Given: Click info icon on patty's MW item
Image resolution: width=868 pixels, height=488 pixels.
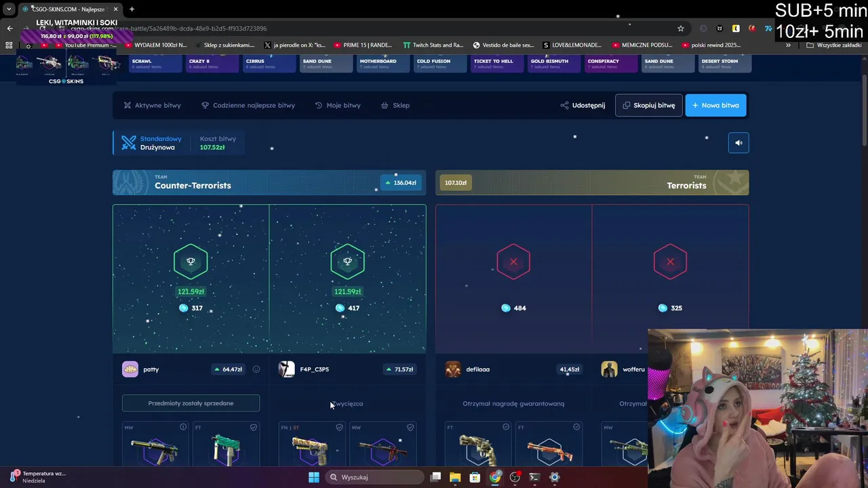Looking at the screenshot, I should [183, 427].
